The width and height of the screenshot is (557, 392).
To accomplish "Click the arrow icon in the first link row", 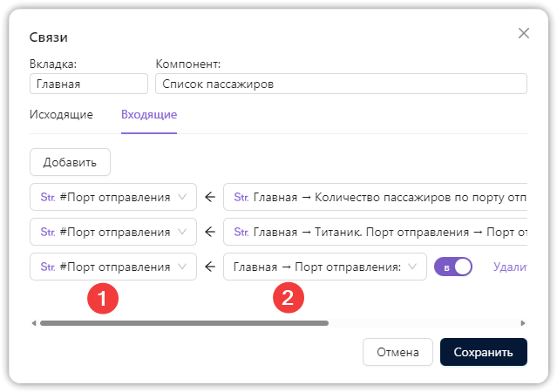I will pos(210,197).
